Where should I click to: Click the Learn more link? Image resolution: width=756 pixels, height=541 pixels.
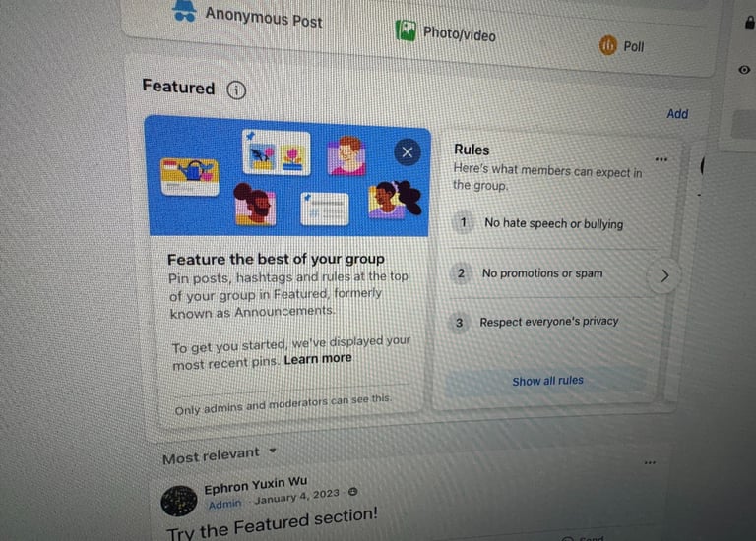pos(318,359)
